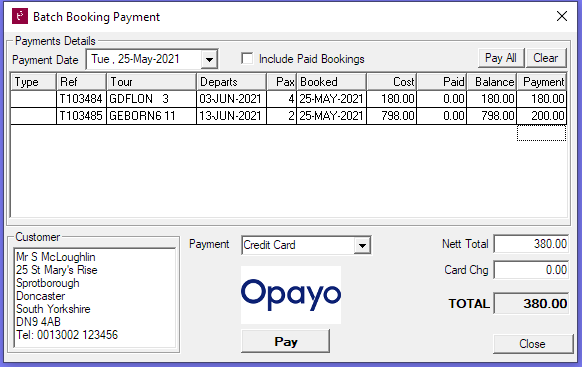Viewport: 582px width, 367px height.
Task: Click the Pay button below Opayo
Action: click(x=285, y=341)
